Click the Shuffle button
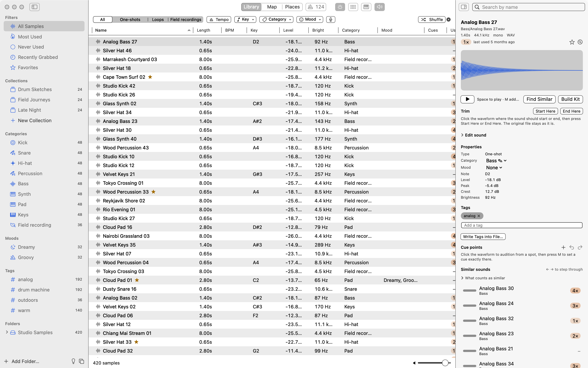 pyautogui.click(x=432, y=20)
